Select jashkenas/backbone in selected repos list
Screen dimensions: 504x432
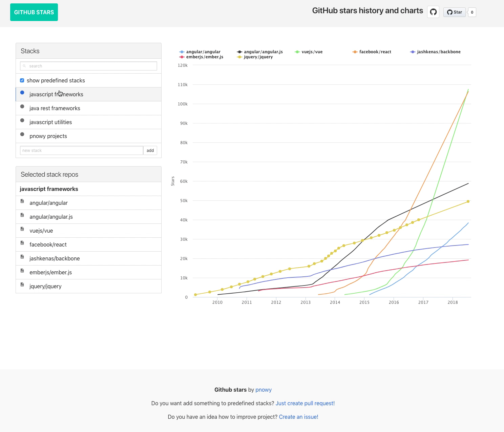point(88,258)
